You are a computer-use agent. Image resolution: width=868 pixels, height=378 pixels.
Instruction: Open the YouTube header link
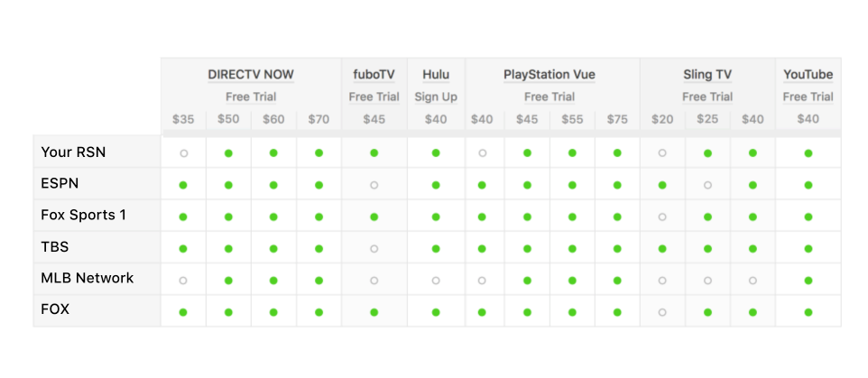808,74
